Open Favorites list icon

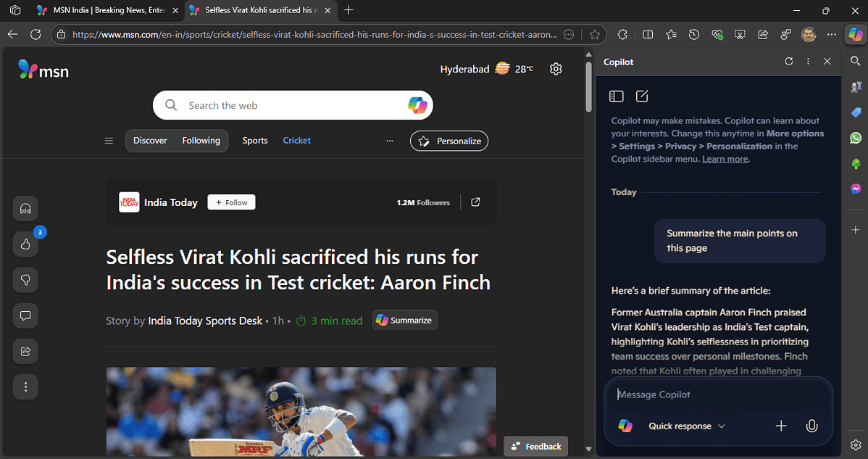coord(671,34)
